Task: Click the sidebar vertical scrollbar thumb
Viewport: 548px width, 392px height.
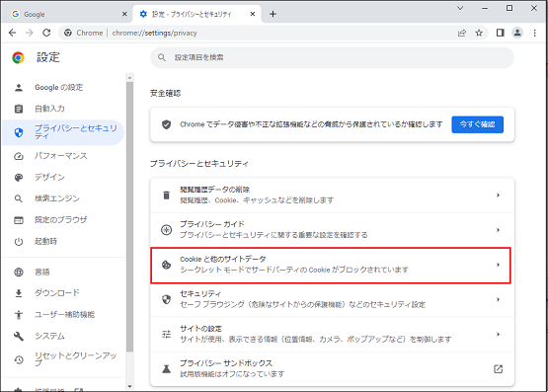Action: click(129, 217)
